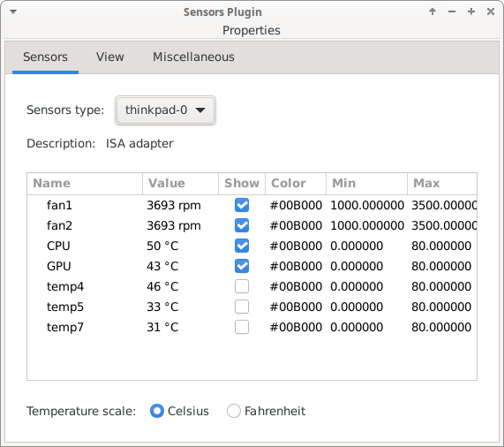Click the keep-above up arrow title button

(433, 11)
